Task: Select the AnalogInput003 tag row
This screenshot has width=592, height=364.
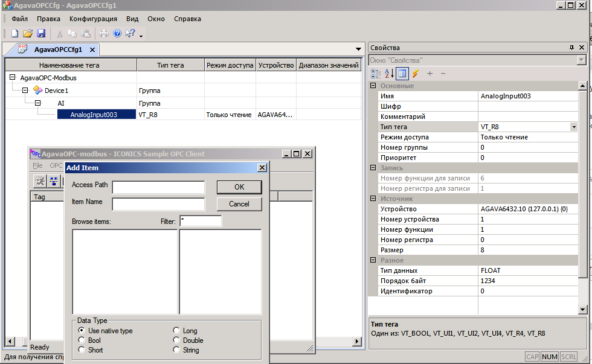Action: click(x=97, y=115)
